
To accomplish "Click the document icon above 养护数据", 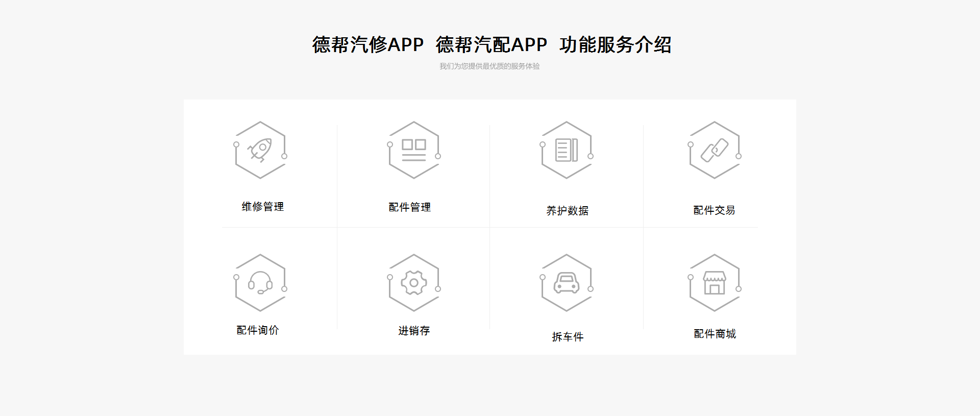I will (x=567, y=150).
